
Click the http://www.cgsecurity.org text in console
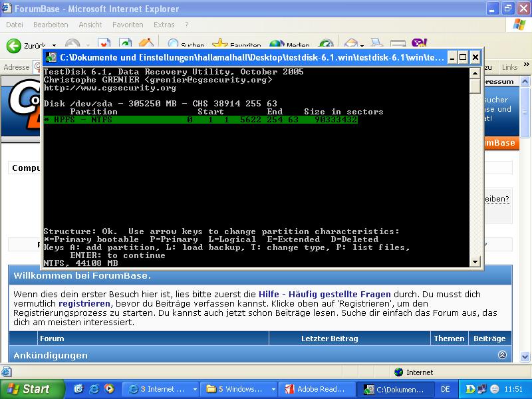click(x=110, y=88)
